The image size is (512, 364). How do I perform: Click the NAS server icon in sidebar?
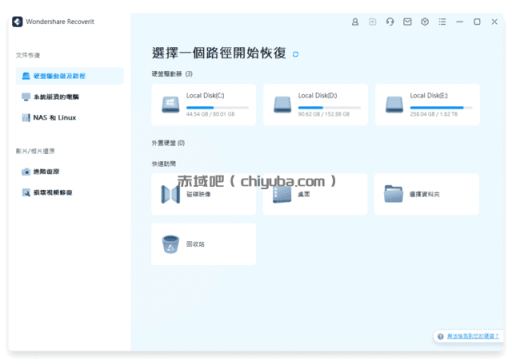point(26,118)
